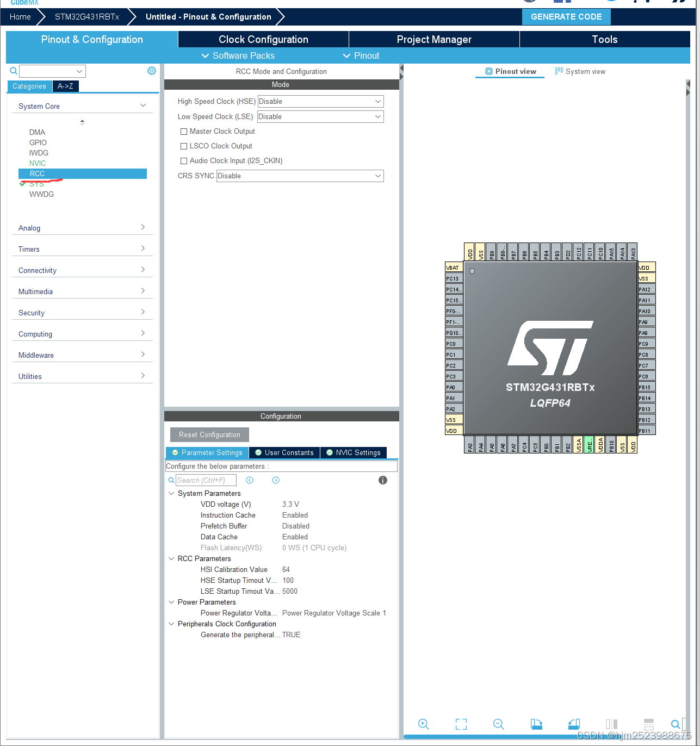
Task: Open the High Speed Clock (HSE) dropdown
Action: tap(377, 101)
